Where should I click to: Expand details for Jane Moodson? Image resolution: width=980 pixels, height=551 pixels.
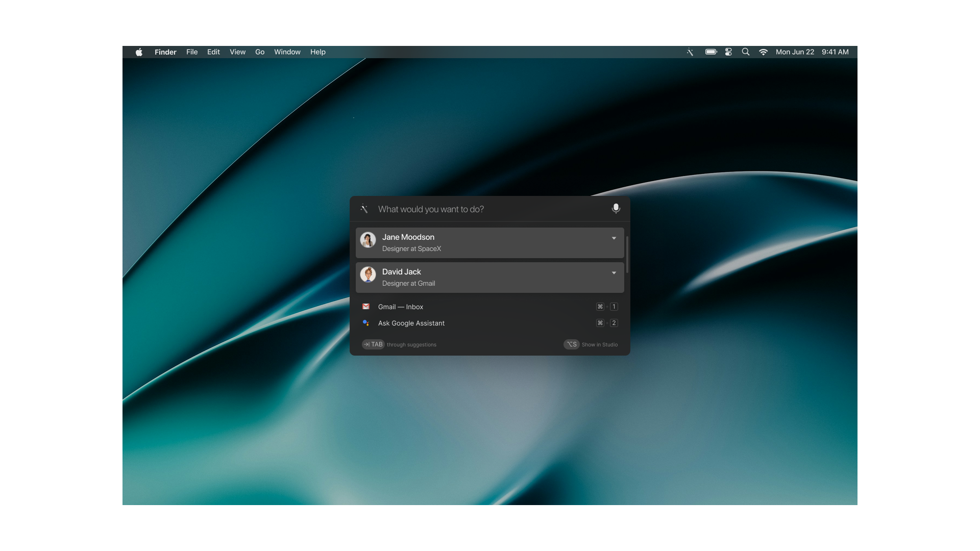click(614, 238)
